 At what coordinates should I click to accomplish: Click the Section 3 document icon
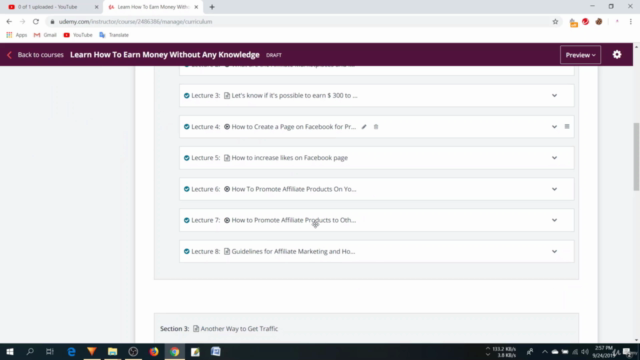pyautogui.click(x=196, y=329)
